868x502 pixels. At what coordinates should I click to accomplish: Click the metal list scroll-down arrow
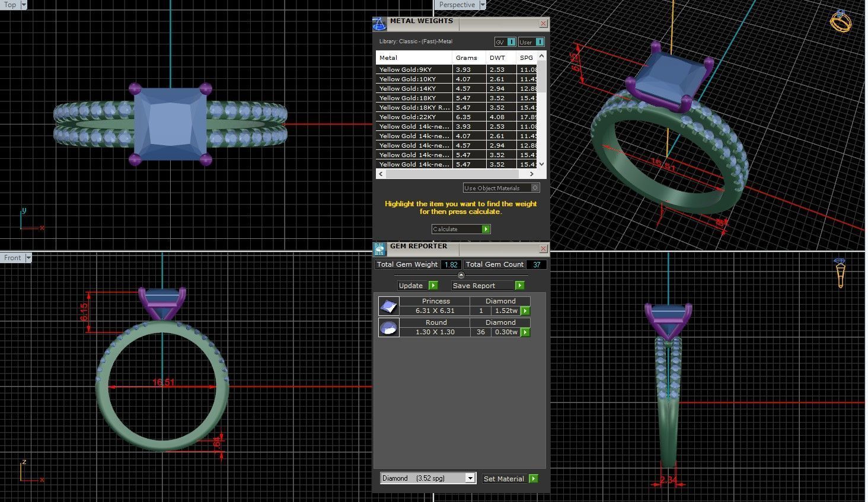pyautogui.click(x=541, y=164)
